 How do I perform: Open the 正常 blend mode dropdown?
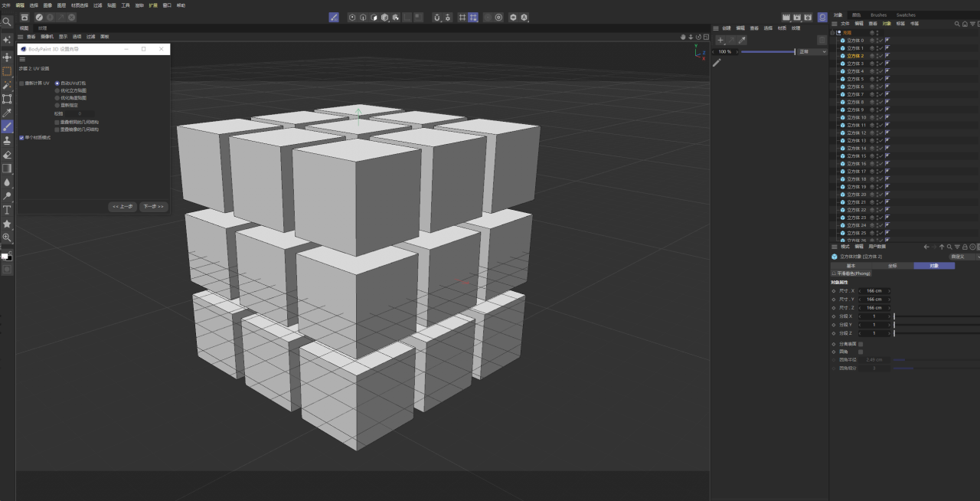[x=812, y=52]
